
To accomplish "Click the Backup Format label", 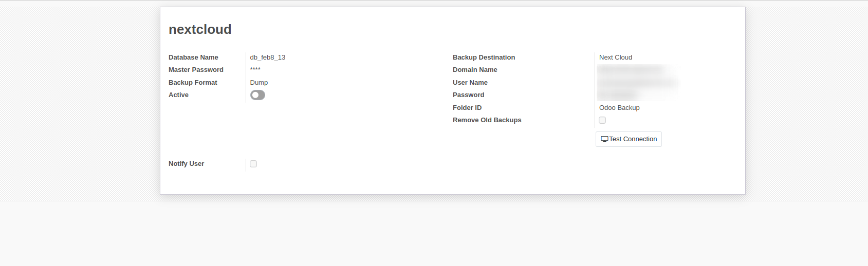I will click(x=193, y=83).
